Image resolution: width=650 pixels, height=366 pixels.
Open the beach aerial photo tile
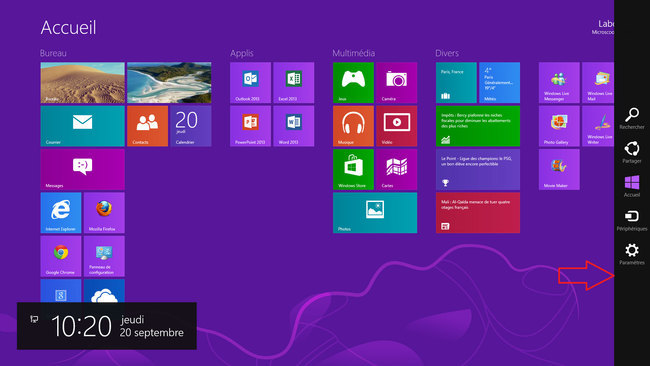coord(169,82)
